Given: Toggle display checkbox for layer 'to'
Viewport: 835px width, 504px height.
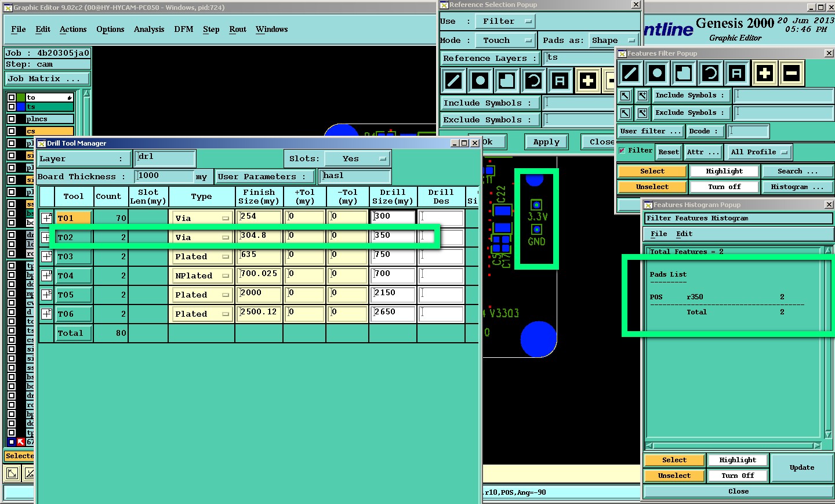Looking at the screenshot, I should 12,97.
